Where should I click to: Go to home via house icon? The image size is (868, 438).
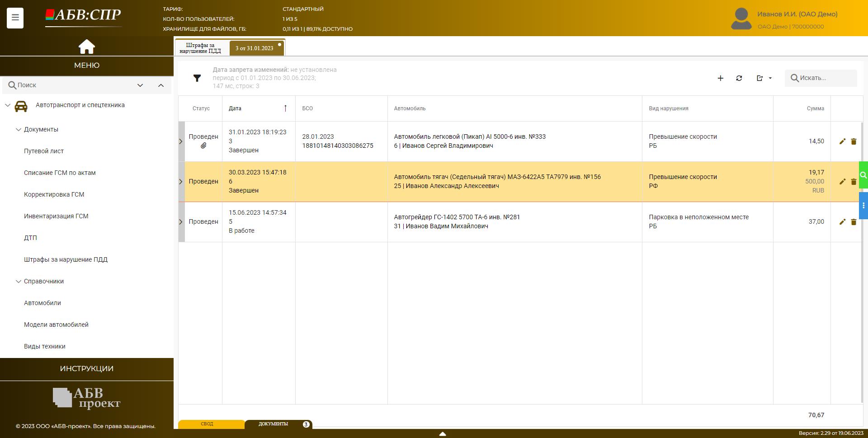pyautogui.click(x=86, y=47)
